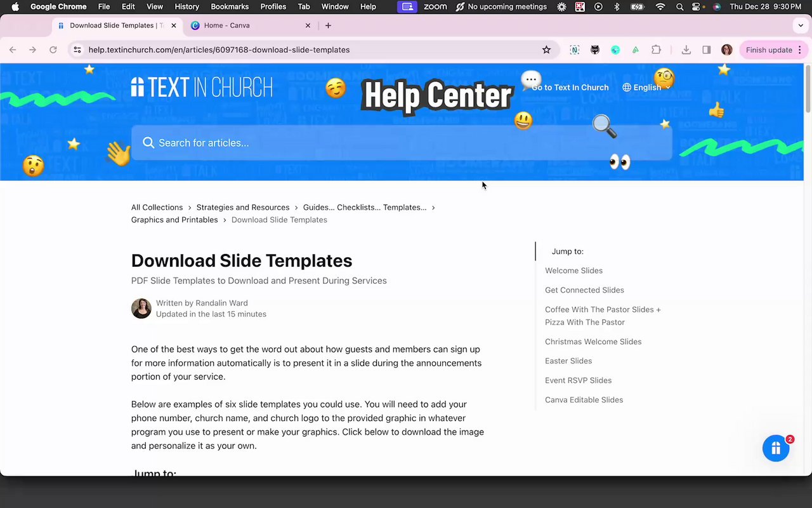
Task: Open the History menu
Action: 187,6
